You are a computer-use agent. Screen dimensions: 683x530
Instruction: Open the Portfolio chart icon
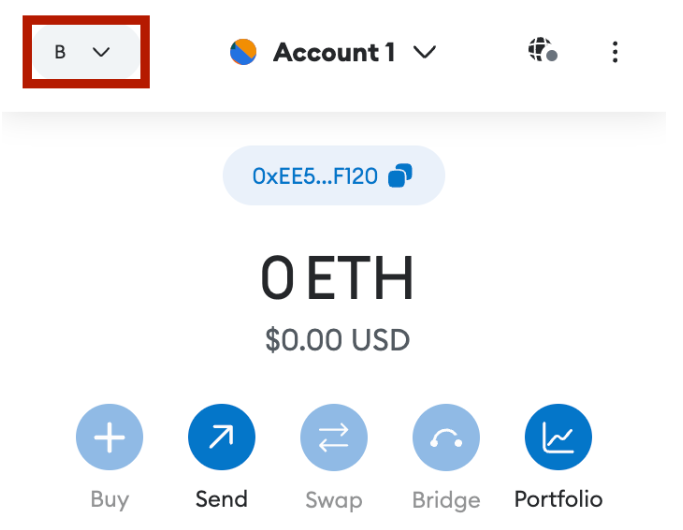click(x=558, y=438)
